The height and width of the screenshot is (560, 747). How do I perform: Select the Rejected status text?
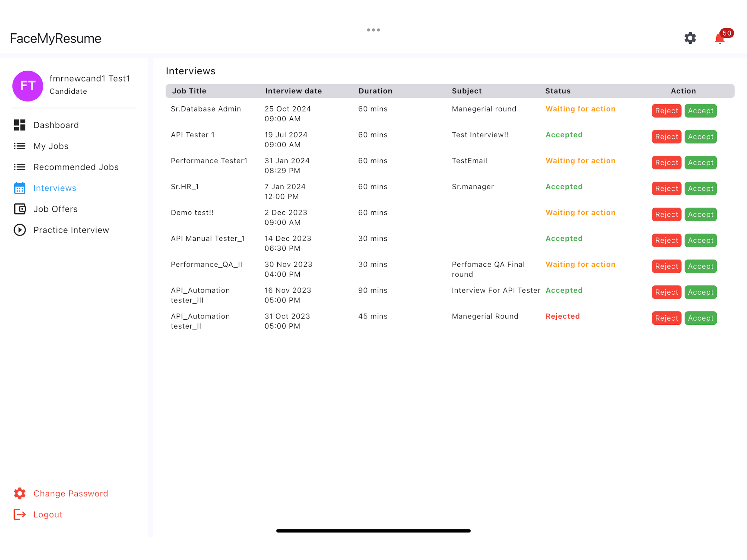pyautogui.click(x=563, y=316)
